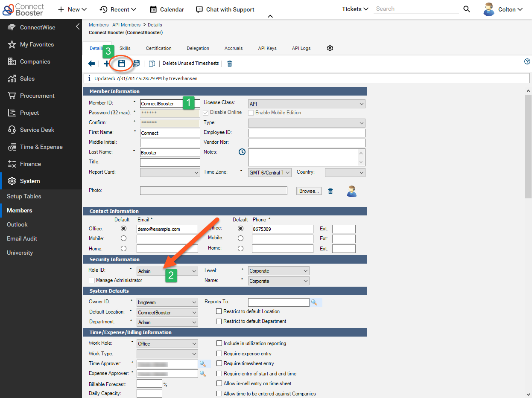Click the Member ID input field

point(170,103)
